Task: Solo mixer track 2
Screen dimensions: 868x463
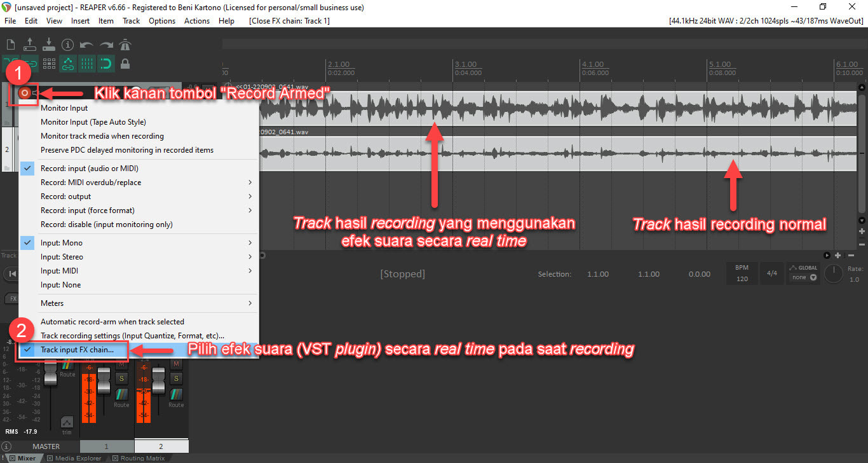Action: click(x=176, y=379)
